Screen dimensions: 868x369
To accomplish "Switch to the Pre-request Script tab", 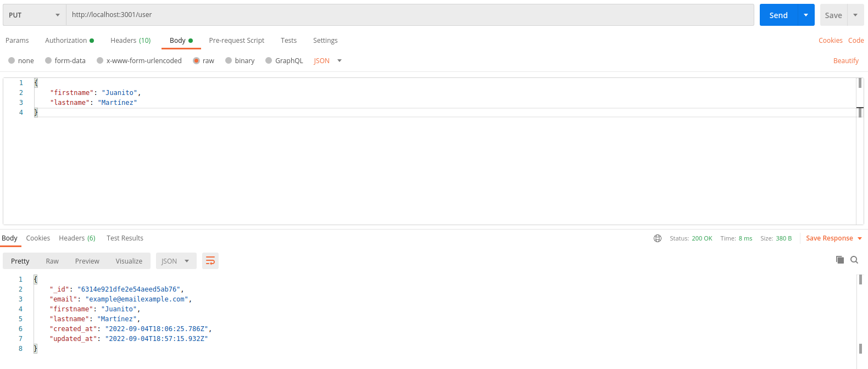I will (236, 41).
